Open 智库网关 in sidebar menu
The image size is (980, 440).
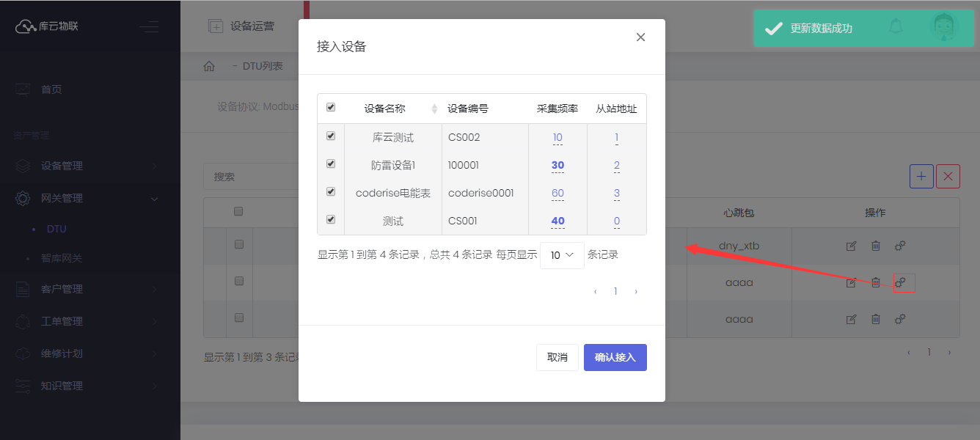coord(62,258)
